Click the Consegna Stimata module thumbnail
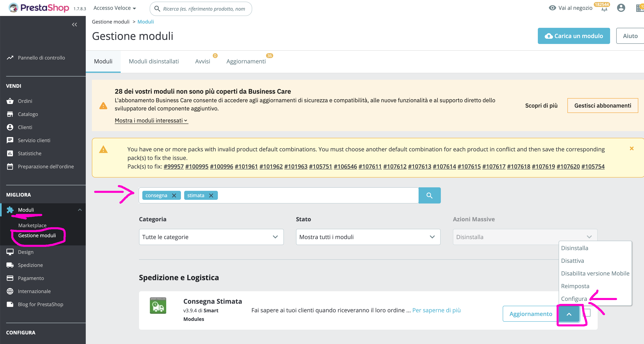Image resolution: width=644 pixels, height=344 pixels. [x=158, y=305]
